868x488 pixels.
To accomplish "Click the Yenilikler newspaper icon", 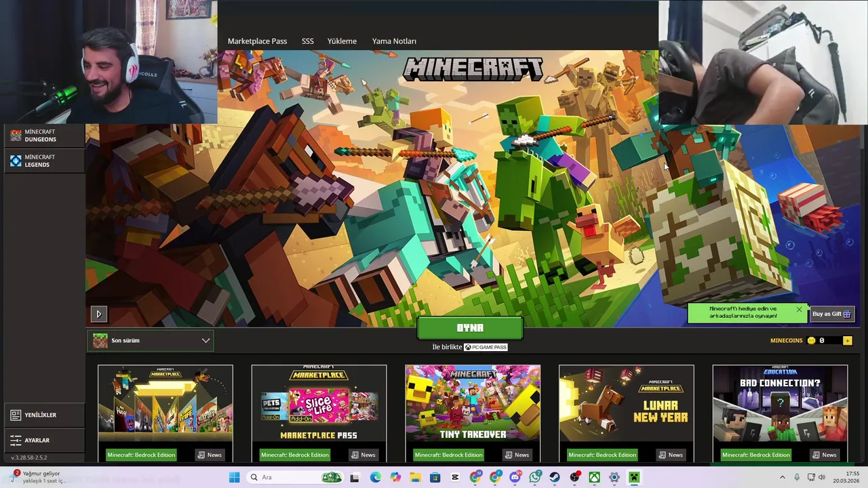I will [x=16, y=415].
